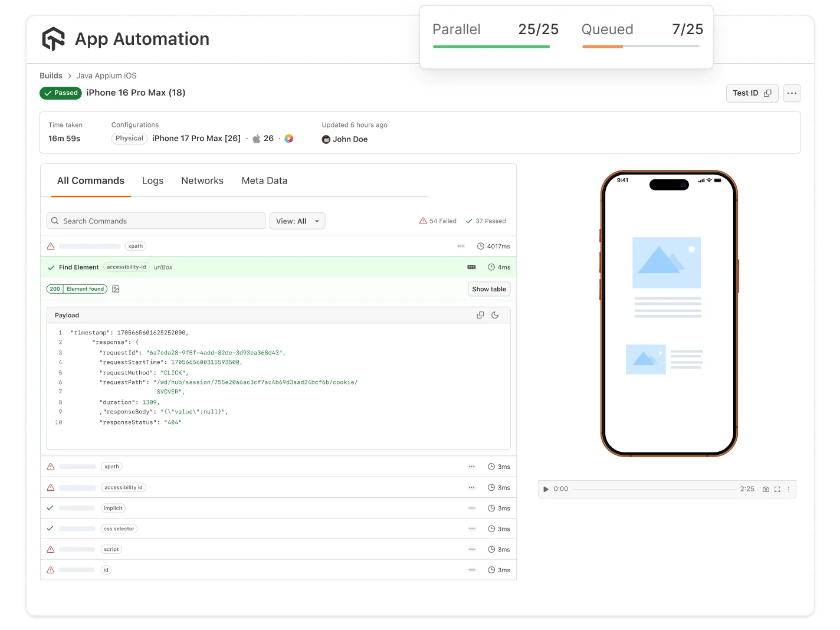This screenshot has width=840, height=630.
Task: Seek along the video progress bar
Action: coord(655,489)
